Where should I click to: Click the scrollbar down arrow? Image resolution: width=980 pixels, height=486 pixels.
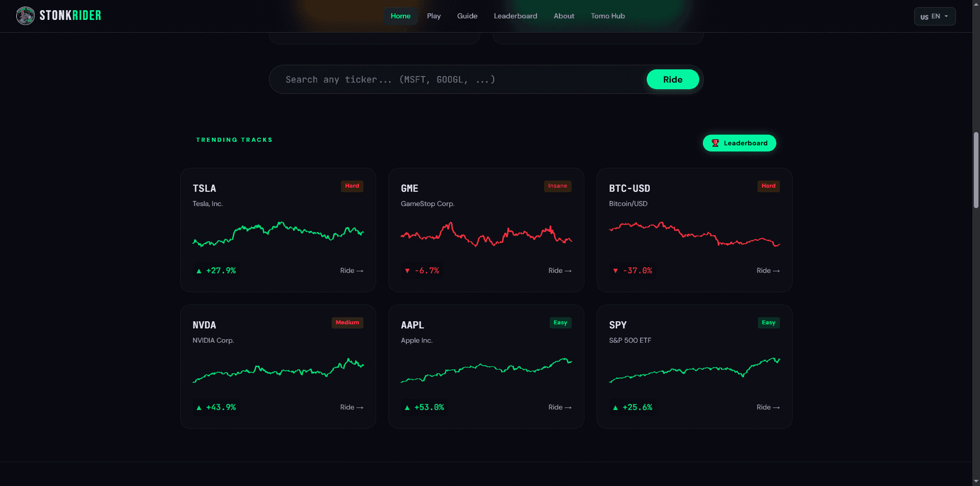(x=976, y=481)
